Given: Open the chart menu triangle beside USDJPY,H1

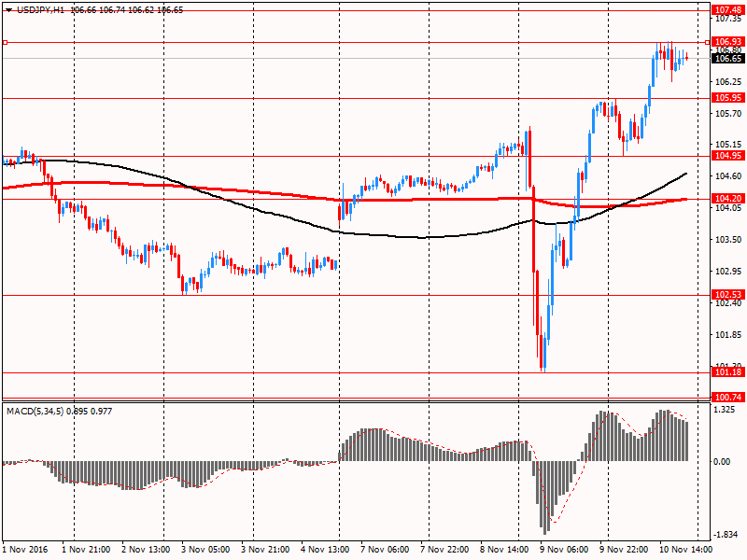Looking at the screenshot, I should tap(9, 10).
